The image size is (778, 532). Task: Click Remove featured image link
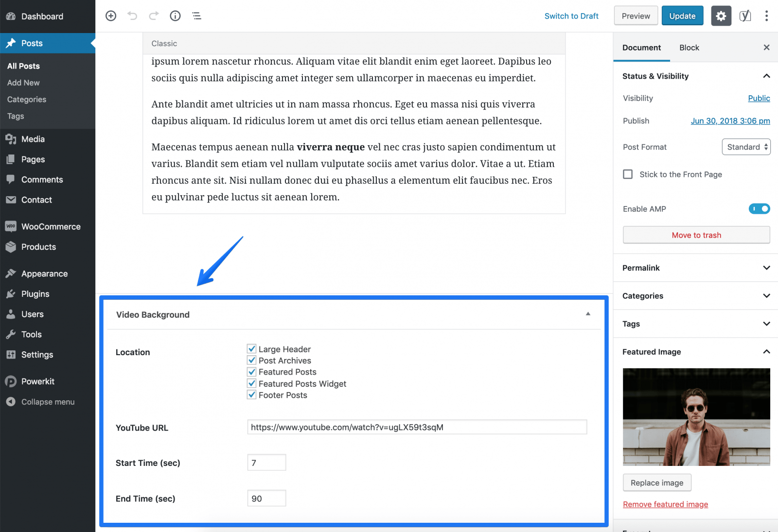coord(665,504)
